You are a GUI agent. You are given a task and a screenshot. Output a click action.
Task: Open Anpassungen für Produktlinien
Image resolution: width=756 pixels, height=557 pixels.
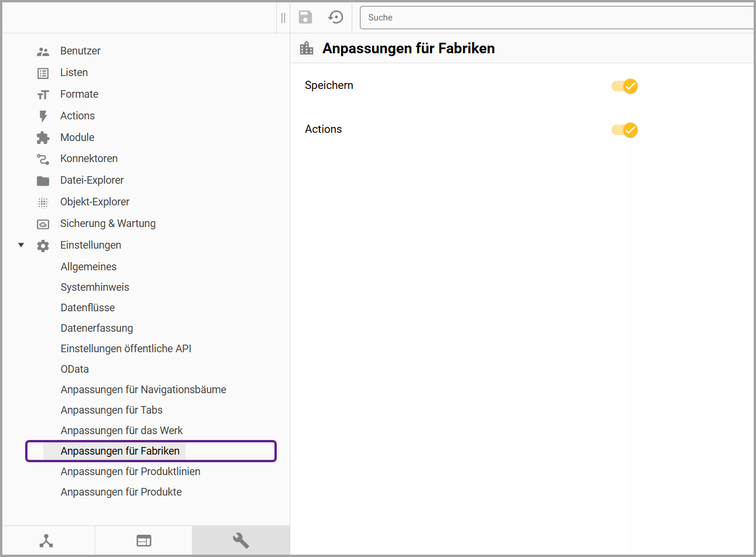(x=130, y=472)
